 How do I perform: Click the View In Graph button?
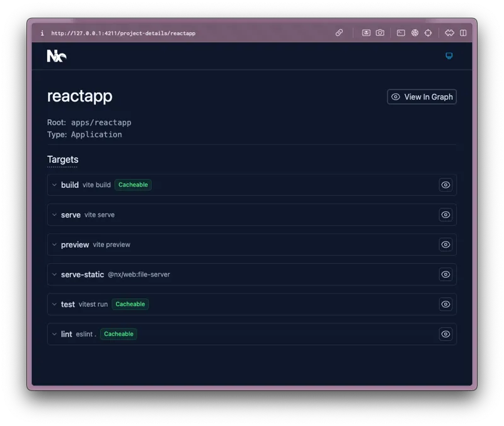(x=421, y=96)
